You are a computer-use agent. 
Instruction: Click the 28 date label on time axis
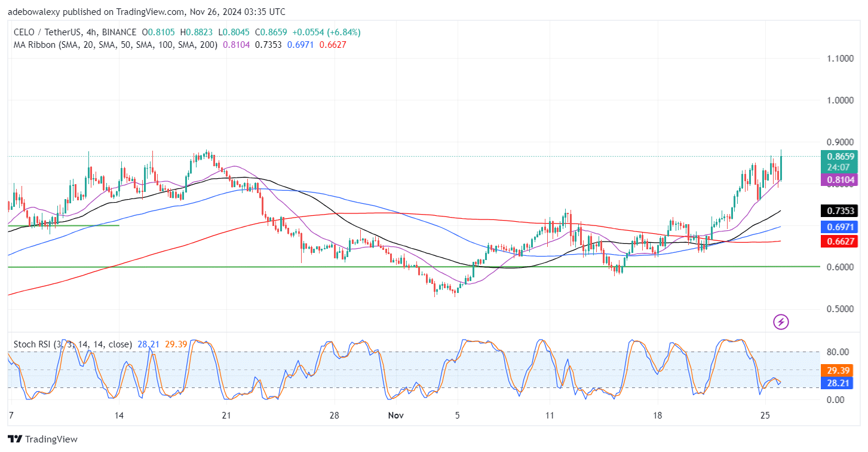pos(335,415)
